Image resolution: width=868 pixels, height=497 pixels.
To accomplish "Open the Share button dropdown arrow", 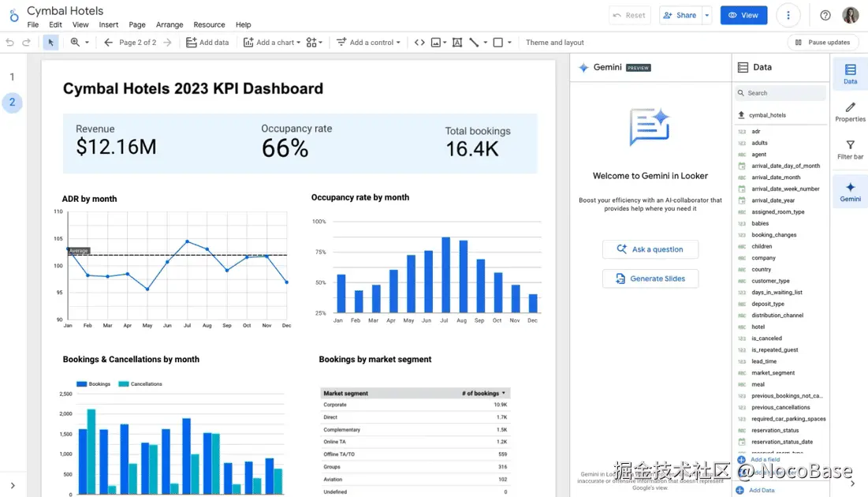I will [x=706, y=14].
